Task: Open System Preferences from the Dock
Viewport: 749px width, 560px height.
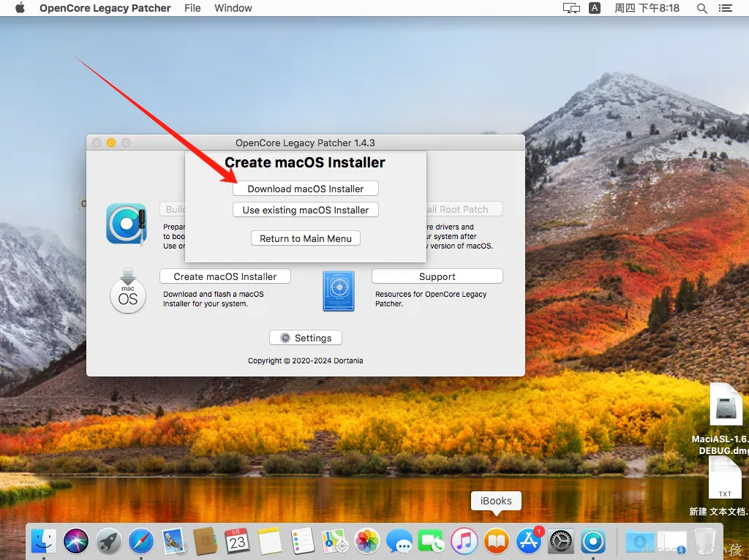Action: (x=561, y=542)
